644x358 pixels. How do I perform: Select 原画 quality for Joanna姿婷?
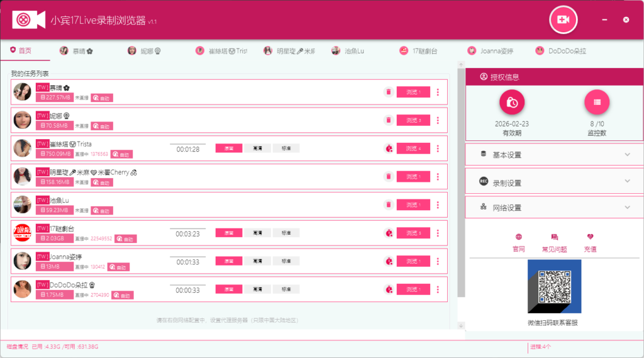pos(229,261)
